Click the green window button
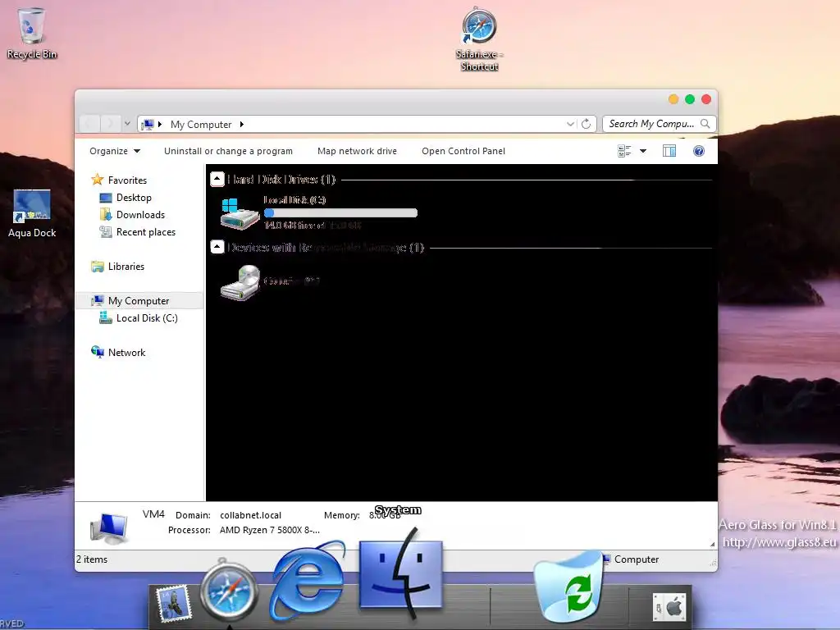Viewport: 840px width, 630px height. pos(690,99)
